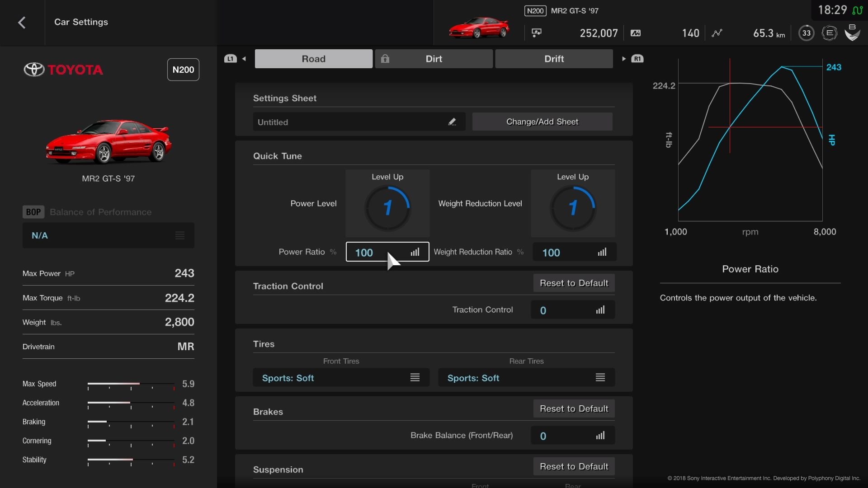Go back using the left chevron arrow
Viewport: 868px width, 488px height.
(x=22, y=23)
